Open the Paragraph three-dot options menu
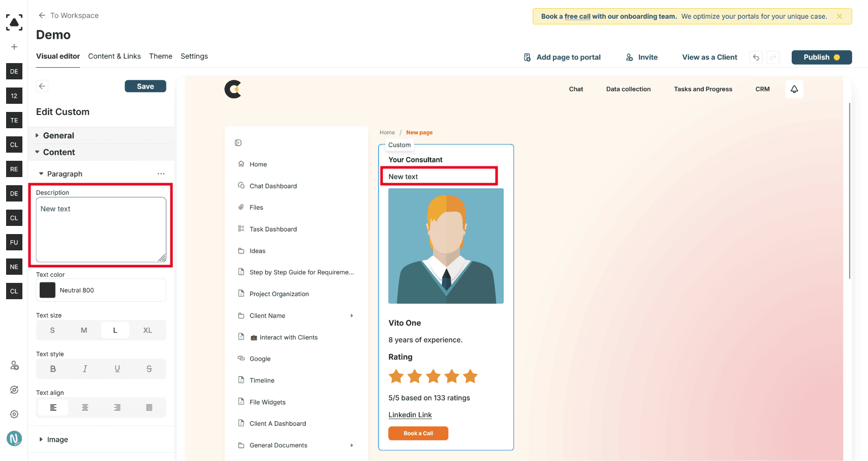 pyautogui.click(x=161, y=174)
